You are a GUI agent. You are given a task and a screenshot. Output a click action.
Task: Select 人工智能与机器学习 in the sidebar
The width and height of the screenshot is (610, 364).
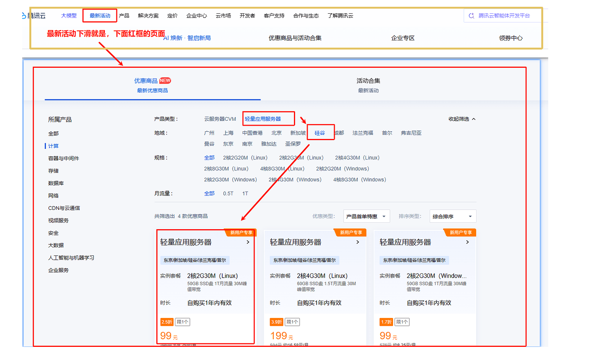coord(71,258)
